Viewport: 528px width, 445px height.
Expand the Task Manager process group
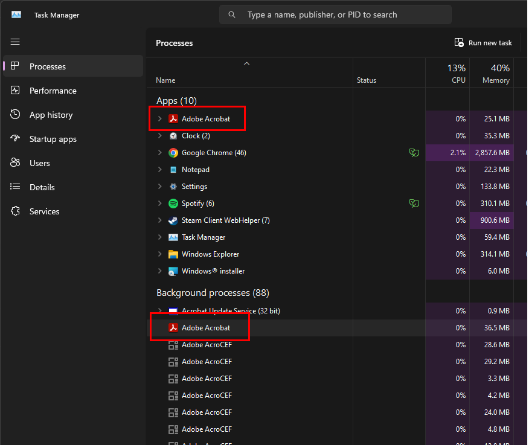point(160,237)
